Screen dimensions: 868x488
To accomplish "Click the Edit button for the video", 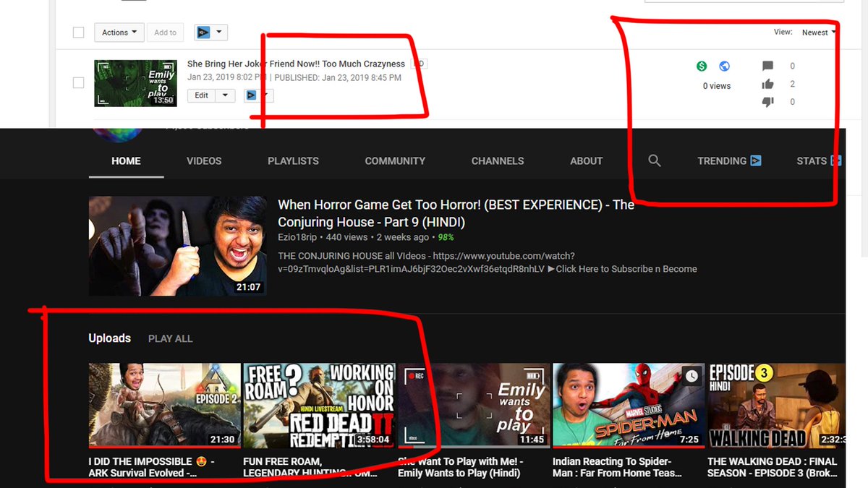I will click(x=201, y=95).
